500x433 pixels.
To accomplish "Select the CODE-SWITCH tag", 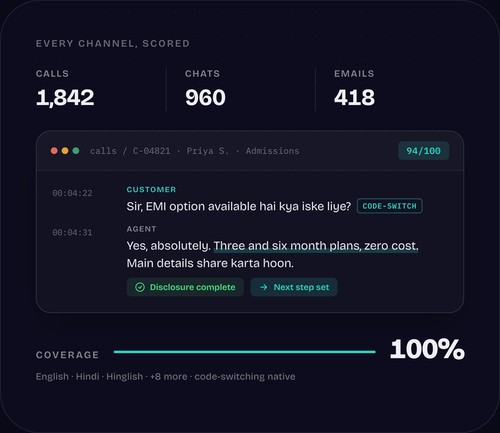I will tap(390, 206).
